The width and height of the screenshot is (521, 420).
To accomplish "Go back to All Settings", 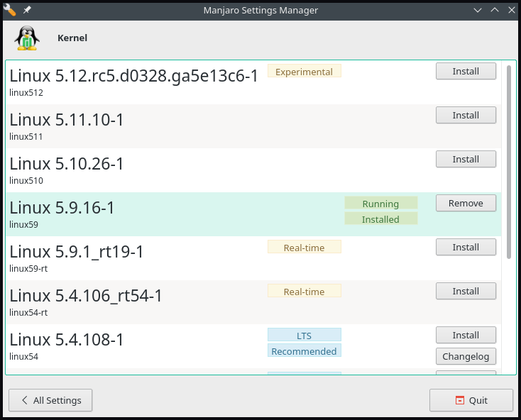I will pos(50,400).
